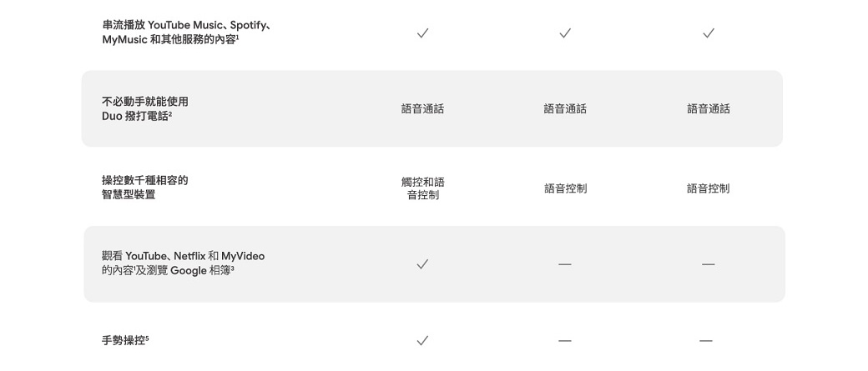This screenshot has width=868, height=371.
Task: Select the 觸控和語音控制 cell
Action: click(x=423, y=188)
